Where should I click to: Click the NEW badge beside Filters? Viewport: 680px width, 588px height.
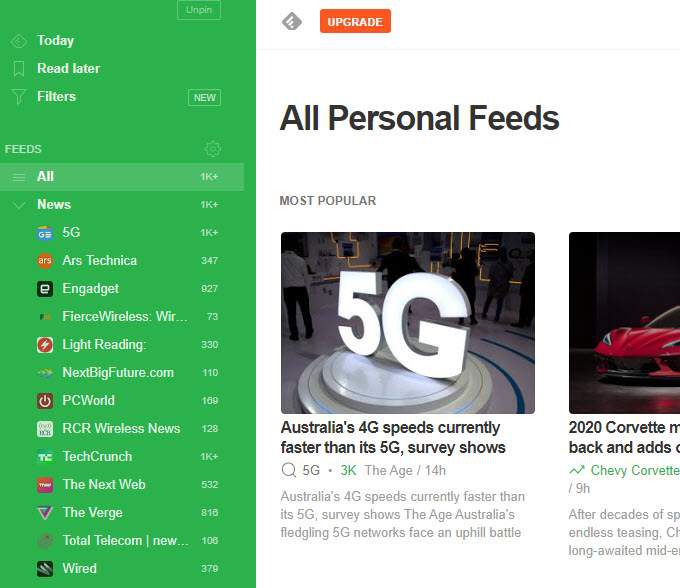pos(205,98)
